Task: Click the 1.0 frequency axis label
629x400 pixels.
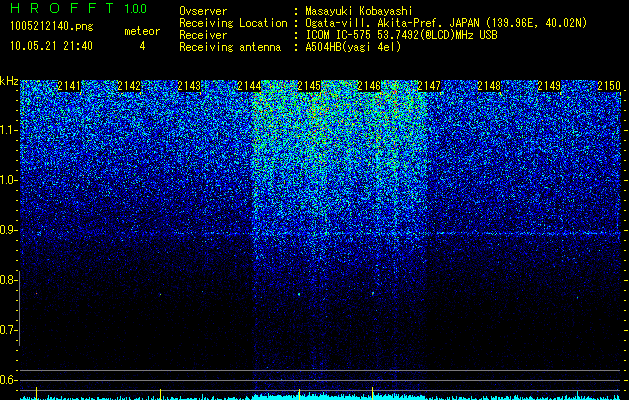Action: [8, 180]
